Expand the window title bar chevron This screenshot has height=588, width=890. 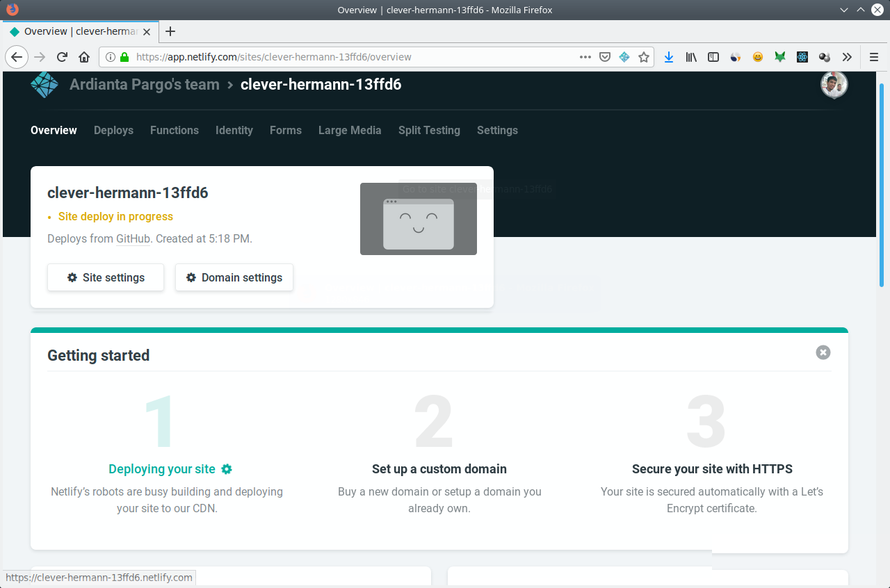pos(843,10)
